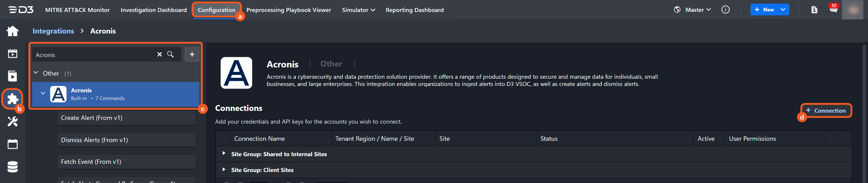Open the Simulator dropdown menu

tap(358, 10)
